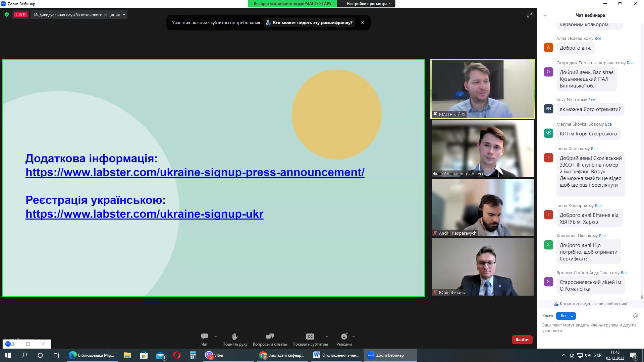Open the Chat panel icon
644x362 pixels.
(204, 337)
